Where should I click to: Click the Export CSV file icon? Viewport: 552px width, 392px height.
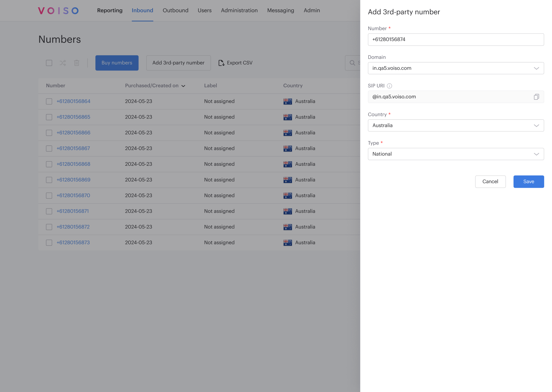[221, 63]
